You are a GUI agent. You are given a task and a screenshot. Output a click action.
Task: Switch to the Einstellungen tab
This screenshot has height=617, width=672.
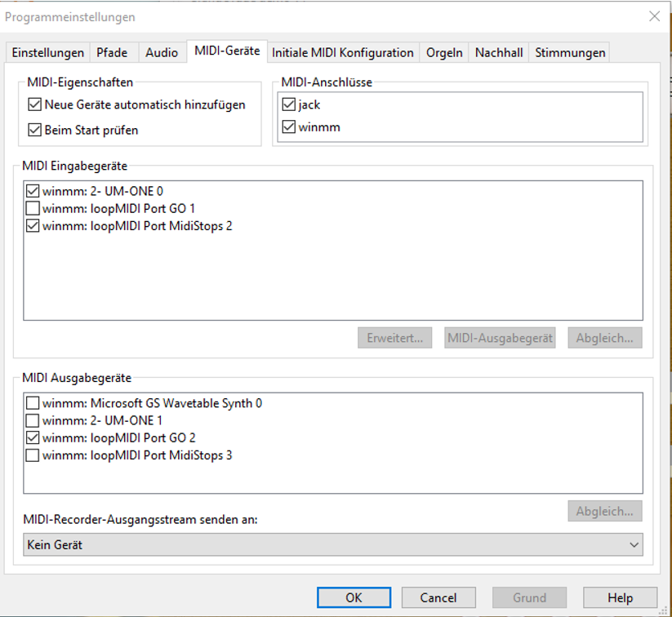point(47,52)
